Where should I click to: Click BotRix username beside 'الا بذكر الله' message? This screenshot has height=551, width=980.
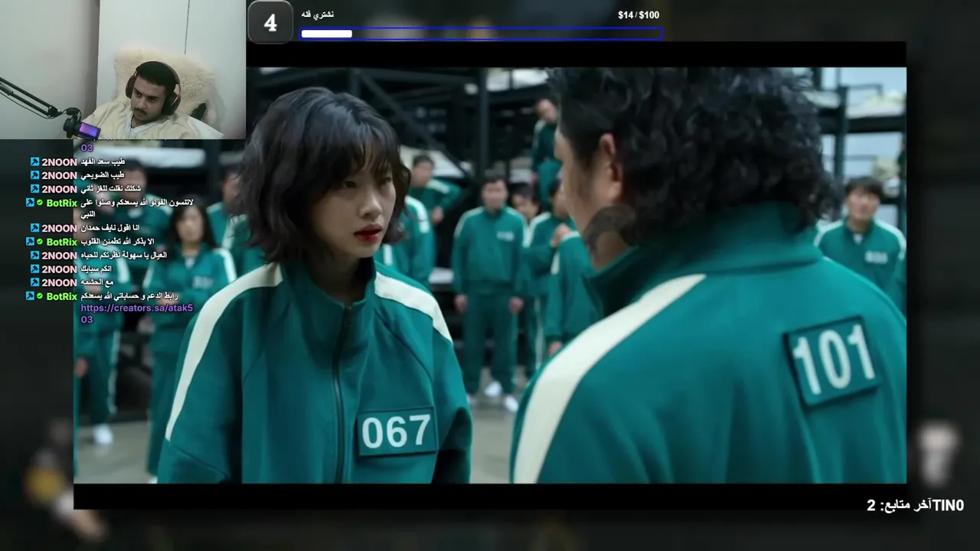pyautogui.click(x=62, y=242)
